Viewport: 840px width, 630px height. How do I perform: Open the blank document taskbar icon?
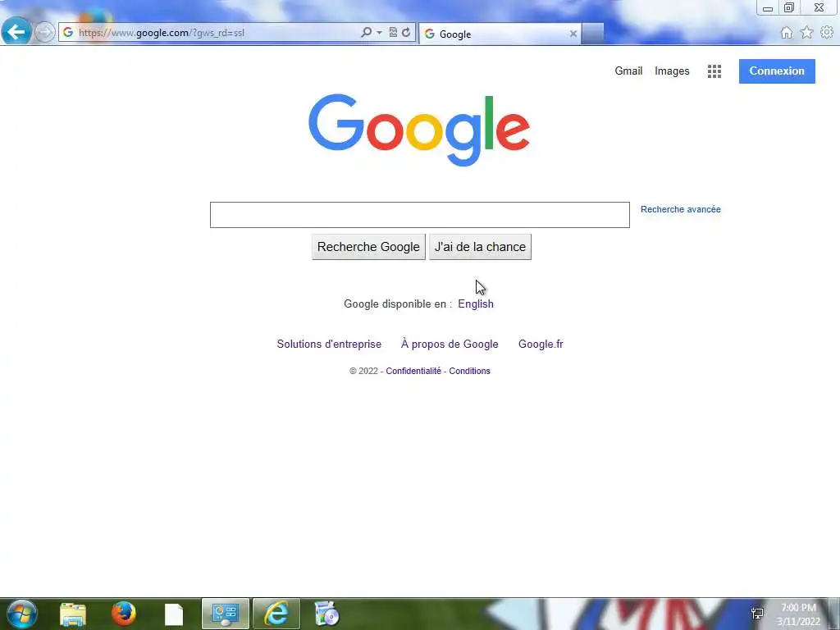(174, 614)
